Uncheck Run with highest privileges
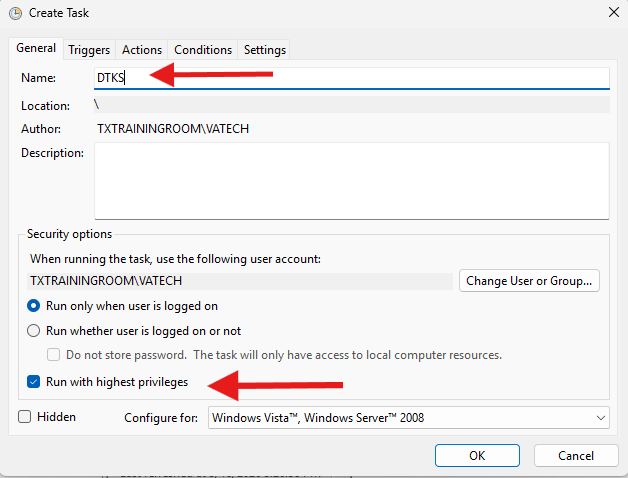Screen dimensions: 628x478 (34, 382)
